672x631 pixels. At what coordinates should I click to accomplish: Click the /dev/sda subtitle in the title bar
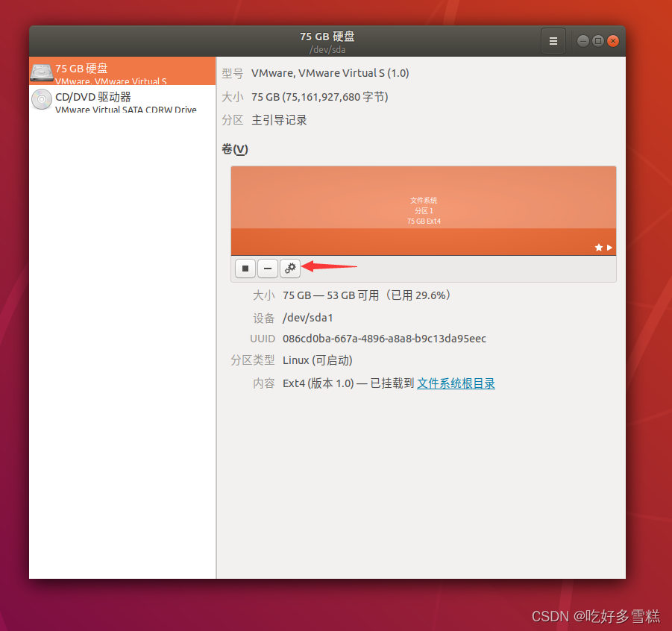click(327, 50)
